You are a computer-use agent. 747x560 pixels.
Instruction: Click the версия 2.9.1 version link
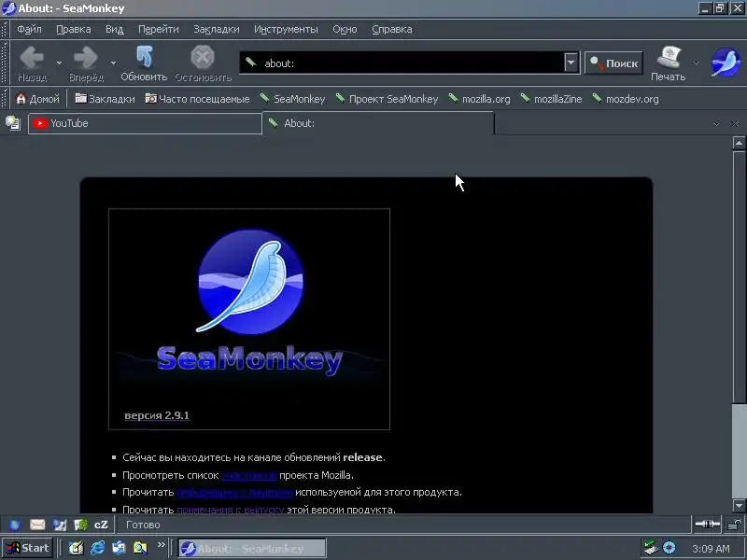coord(157,415)
